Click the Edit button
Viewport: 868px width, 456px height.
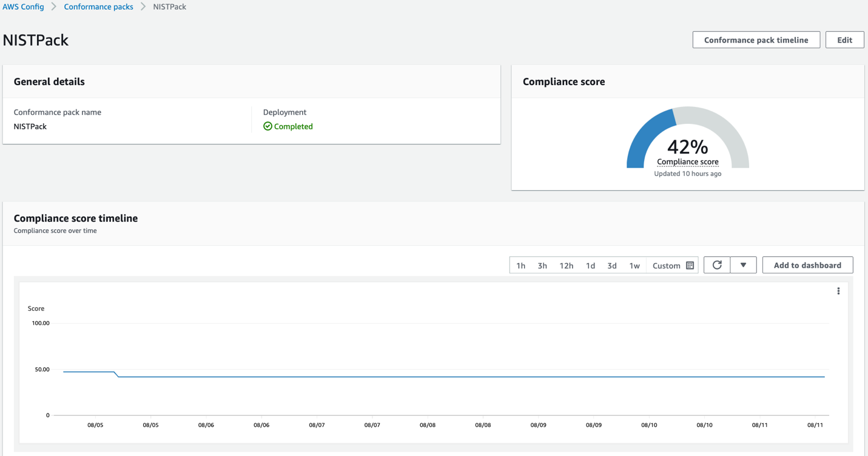tap(844, 39)
